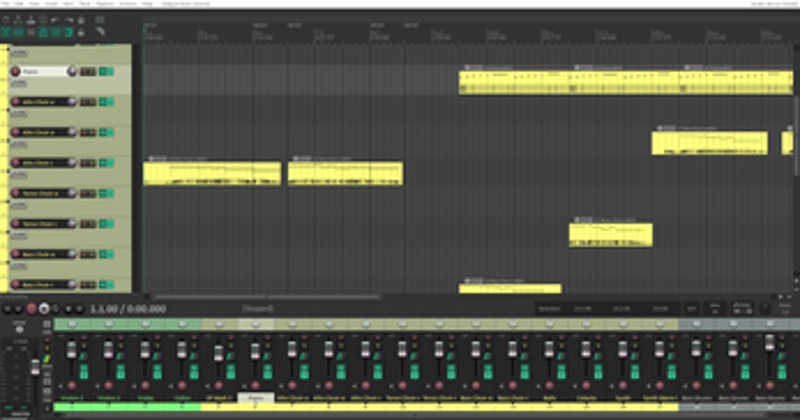Select the Violins 2 label in the mixer
800x420 pixels.
108,398
